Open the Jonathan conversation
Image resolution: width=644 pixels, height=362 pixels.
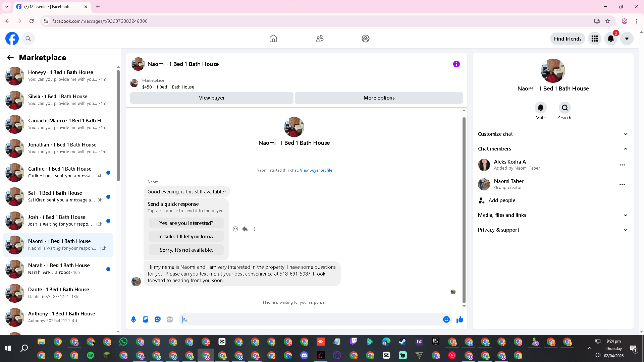coord(58,148)
